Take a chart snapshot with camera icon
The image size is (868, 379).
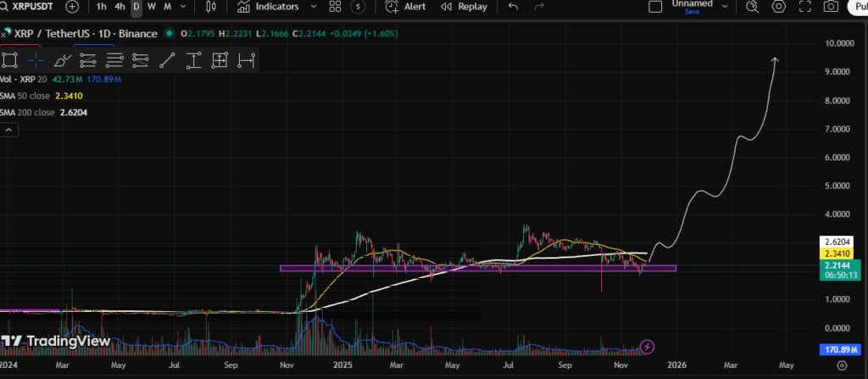[x=831, y=7]
